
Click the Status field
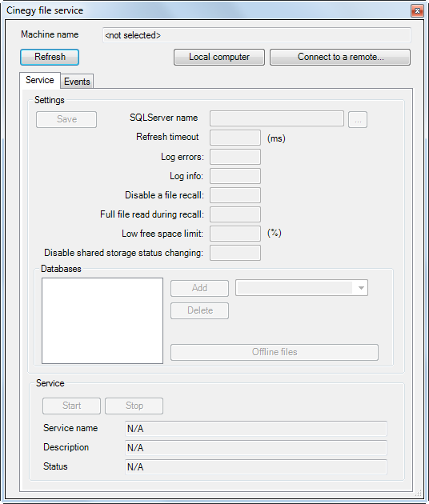pyautogui.click(x=256, y=467)
